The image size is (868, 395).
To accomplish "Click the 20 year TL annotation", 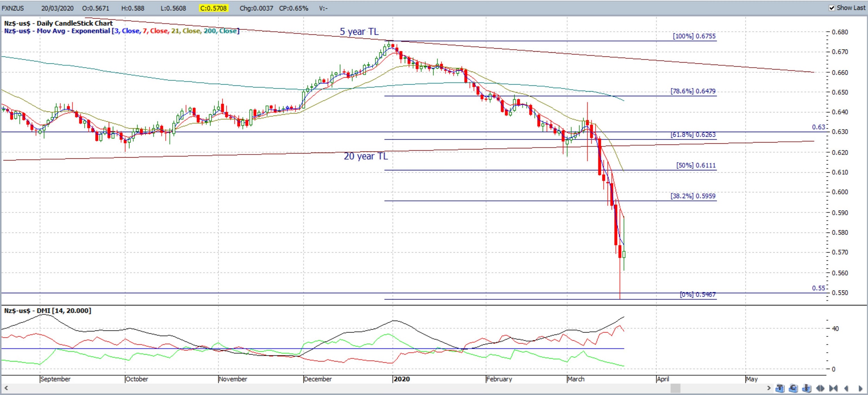I will [x=366, y=156].
